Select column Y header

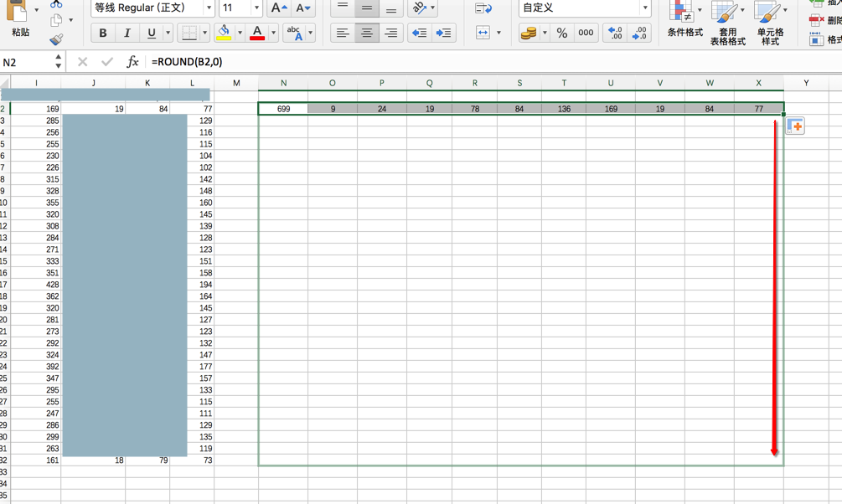tap(806, 83)
